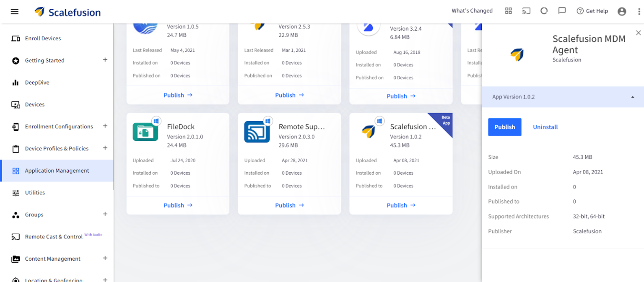The image size is (644, 282).
Task: Open the Remote Cast & Control icon
Action: [x=15, y=236]
